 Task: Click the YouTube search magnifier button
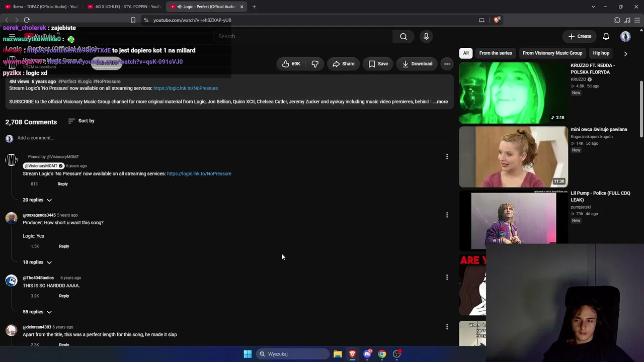click(404, 36)
